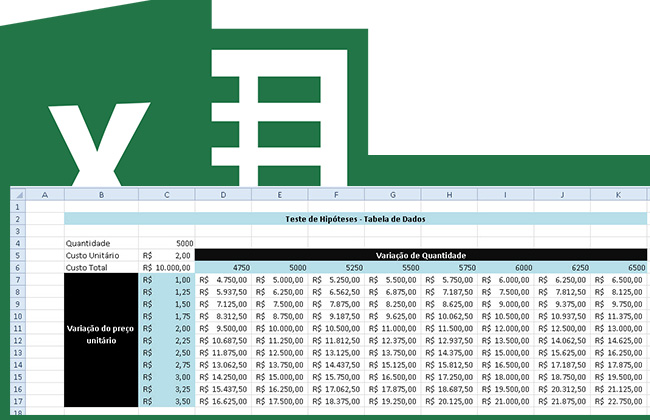Screen dimensions: 650x420
Task: Click the cell showing R$ 4.750,00
Action: [x=223, y=280]
